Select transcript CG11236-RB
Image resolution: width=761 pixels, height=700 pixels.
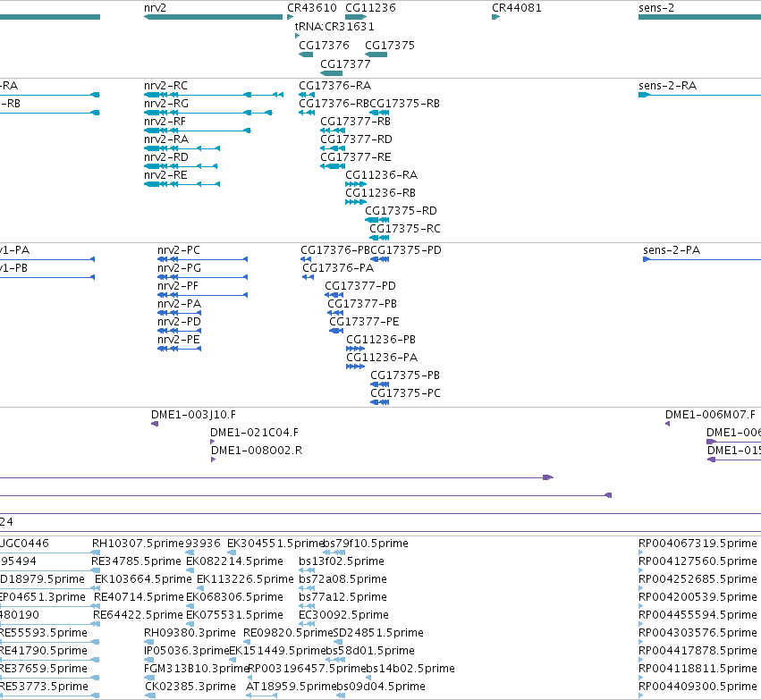[381, 194]
